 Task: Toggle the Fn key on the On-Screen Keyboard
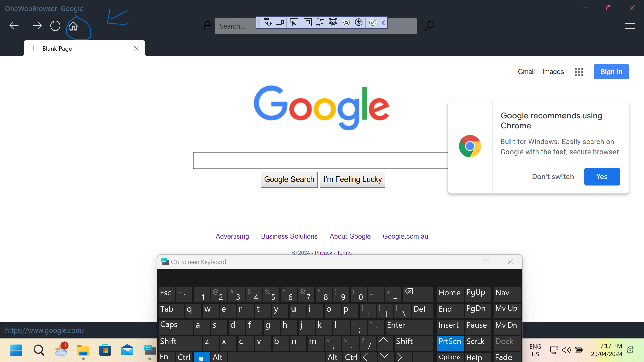point(166,357)
